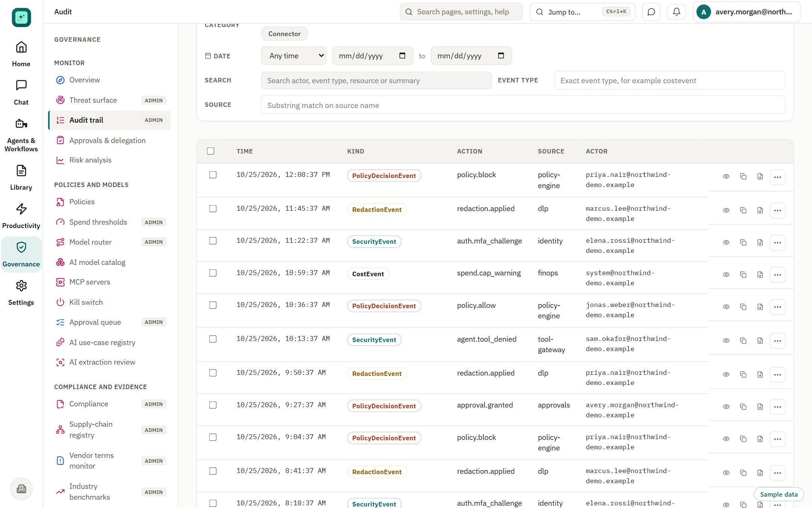Viewport: 812px width, 508px height.
Task: Open Threat surface page
Action: 109,100
